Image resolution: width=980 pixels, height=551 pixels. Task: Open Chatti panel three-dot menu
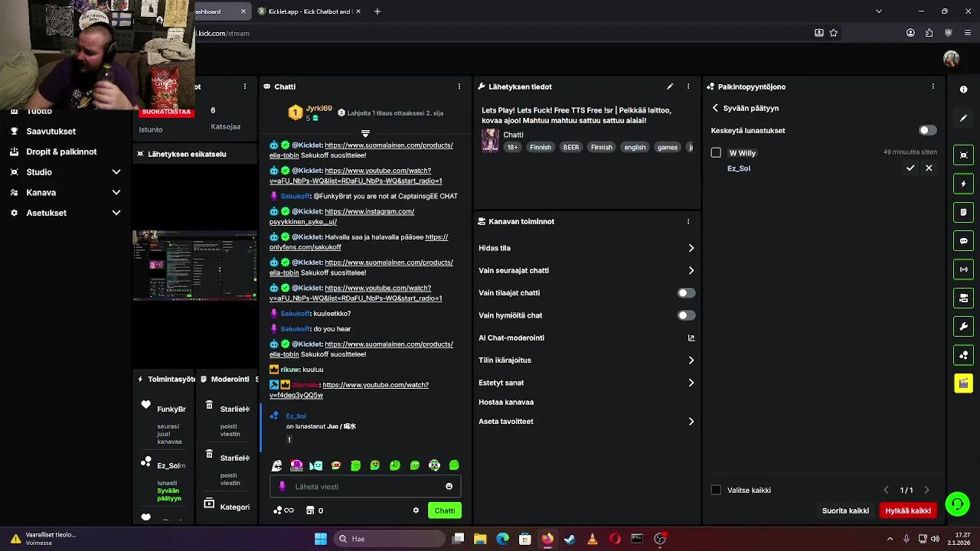(459, 86)
